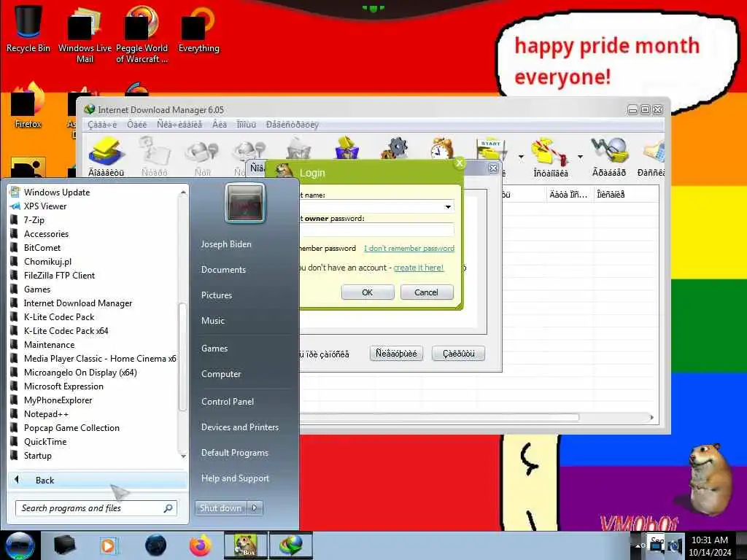The width and height of the screenshot is (747, 560).
Task: Click the Start Queue icon in IDM toolbar
Action: point(491,149)
